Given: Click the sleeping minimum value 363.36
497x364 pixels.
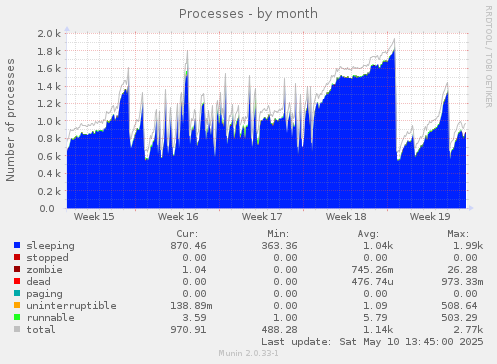Looking at the screenshot, I should [279, 246].
